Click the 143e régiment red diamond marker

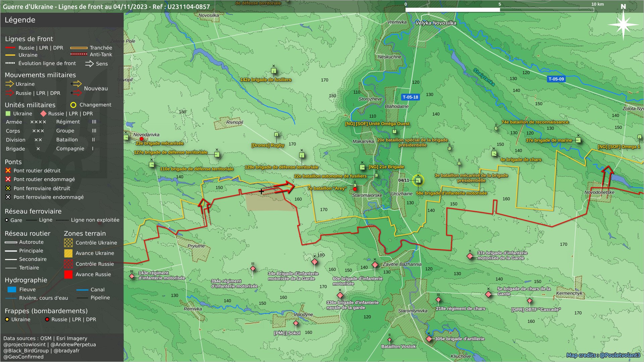click(x=132, y=276)
